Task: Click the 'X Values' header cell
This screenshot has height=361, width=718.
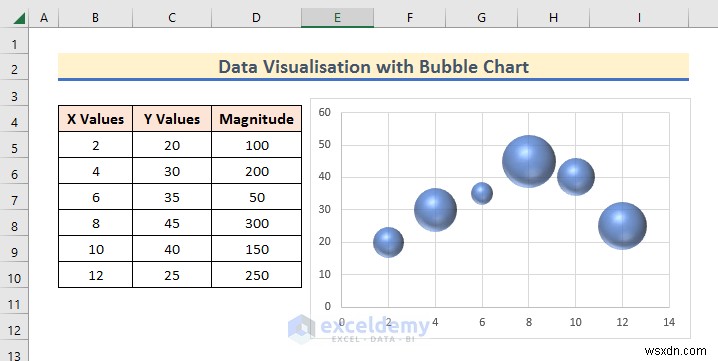Action: click(95, 119)
